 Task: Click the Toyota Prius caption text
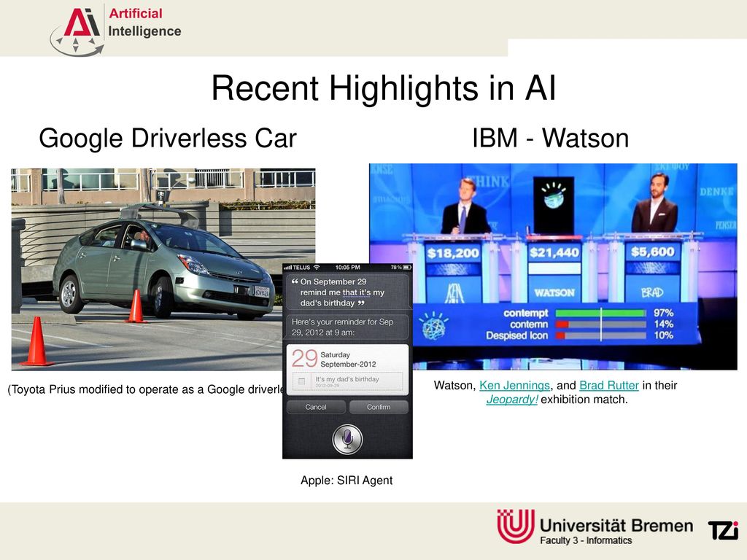[x=145, y=389]
